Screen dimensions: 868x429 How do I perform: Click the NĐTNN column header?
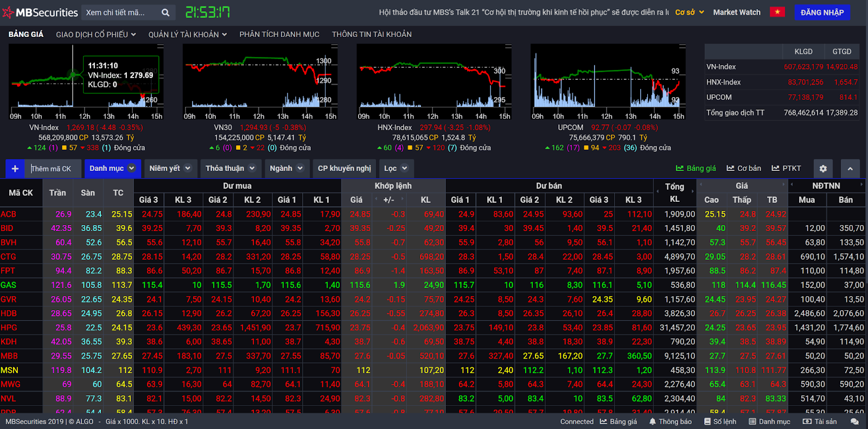[x=826, y=186]
